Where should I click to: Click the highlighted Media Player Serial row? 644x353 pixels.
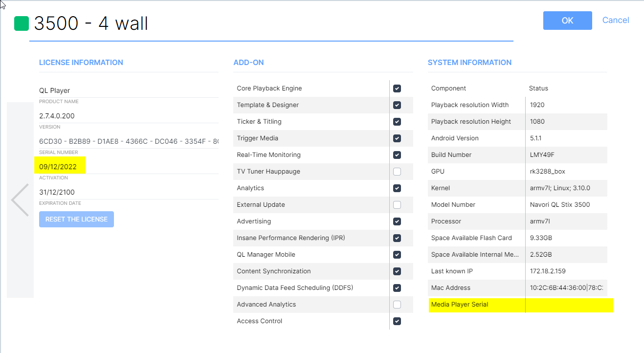520,305
